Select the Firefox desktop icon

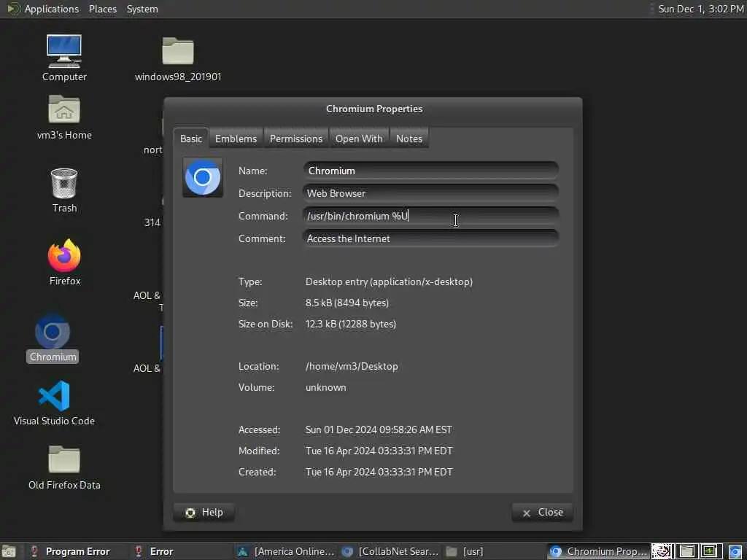pos(64,255)
